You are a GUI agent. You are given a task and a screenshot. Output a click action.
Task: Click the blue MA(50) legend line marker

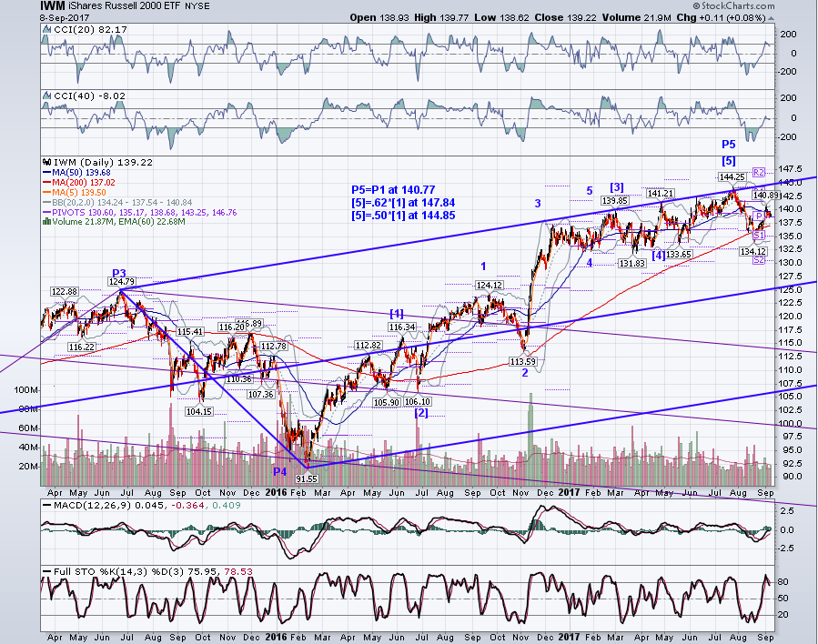tap(47, 173)
